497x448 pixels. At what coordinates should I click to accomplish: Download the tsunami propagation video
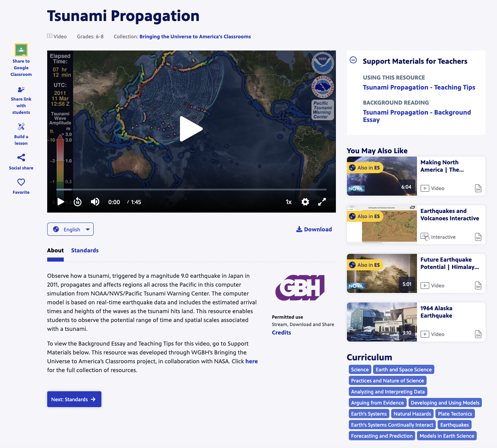coord(314,229)
